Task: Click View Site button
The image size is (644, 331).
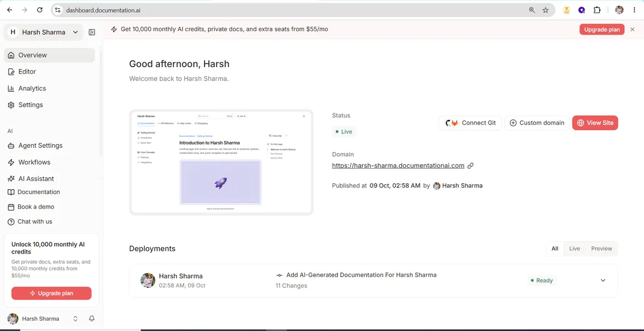Action: pyautogui.click(x=595, y=123)
